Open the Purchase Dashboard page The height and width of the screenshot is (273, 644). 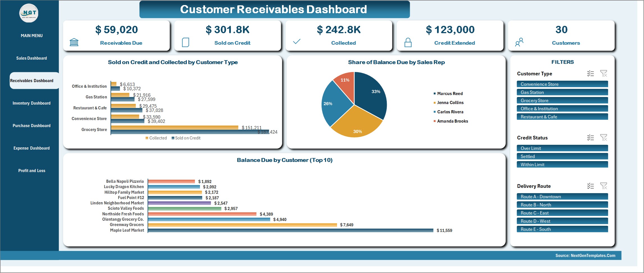(x=31, y=126)
